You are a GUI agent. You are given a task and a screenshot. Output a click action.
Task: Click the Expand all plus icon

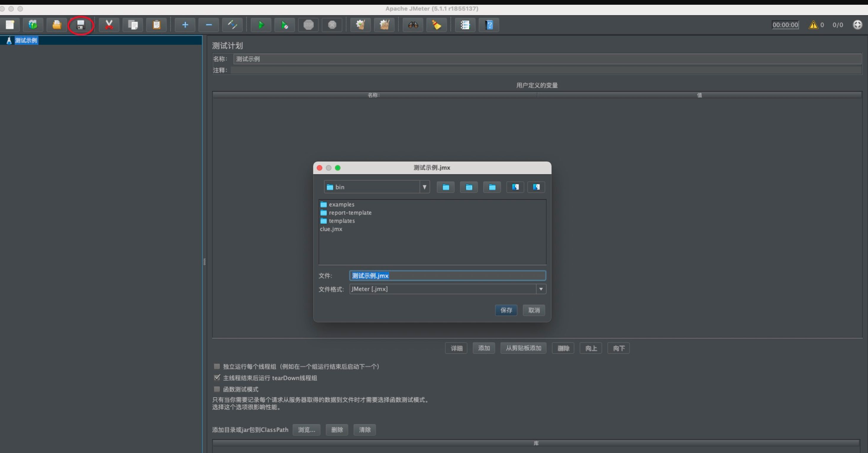click(x=185, y=25)
